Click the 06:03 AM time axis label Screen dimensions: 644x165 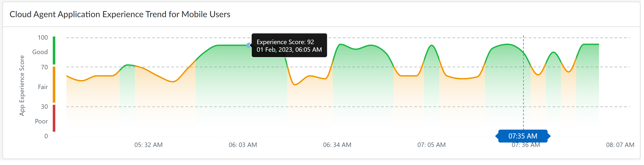point(243,145)
